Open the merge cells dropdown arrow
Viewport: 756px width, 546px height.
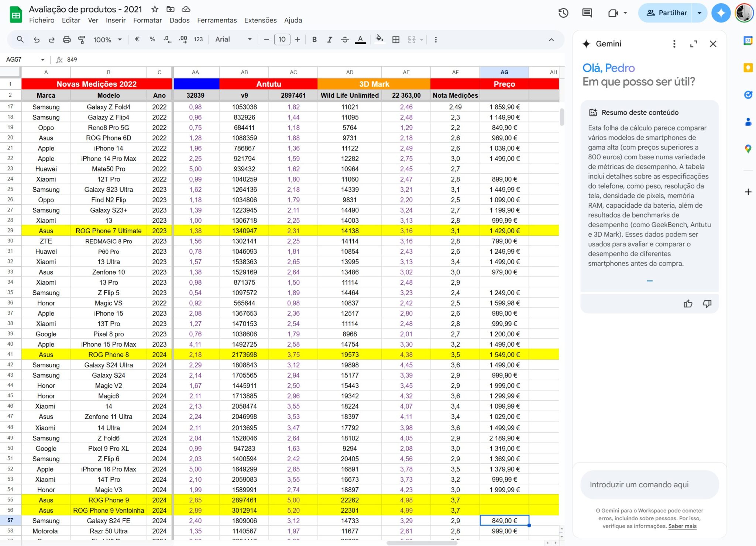(x=421, y=39)
